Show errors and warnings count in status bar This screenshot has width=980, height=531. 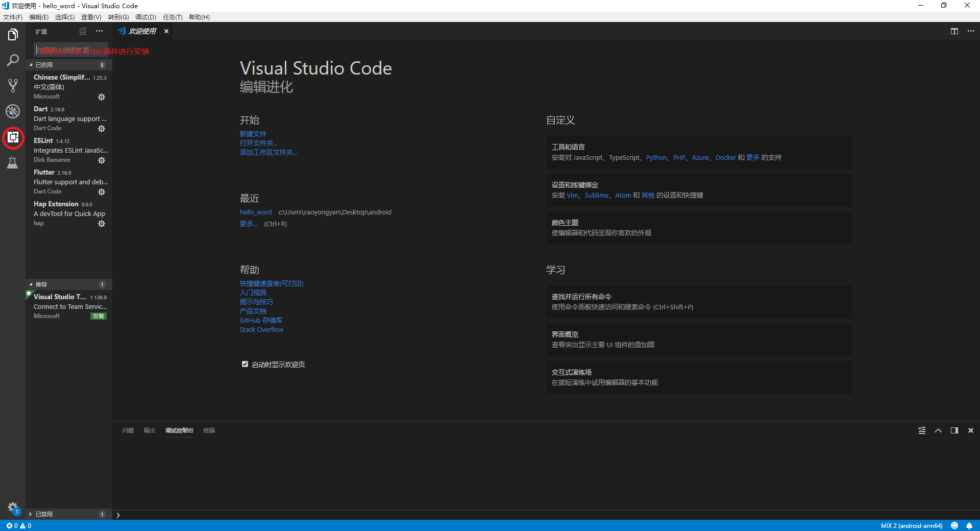point(19,525)
